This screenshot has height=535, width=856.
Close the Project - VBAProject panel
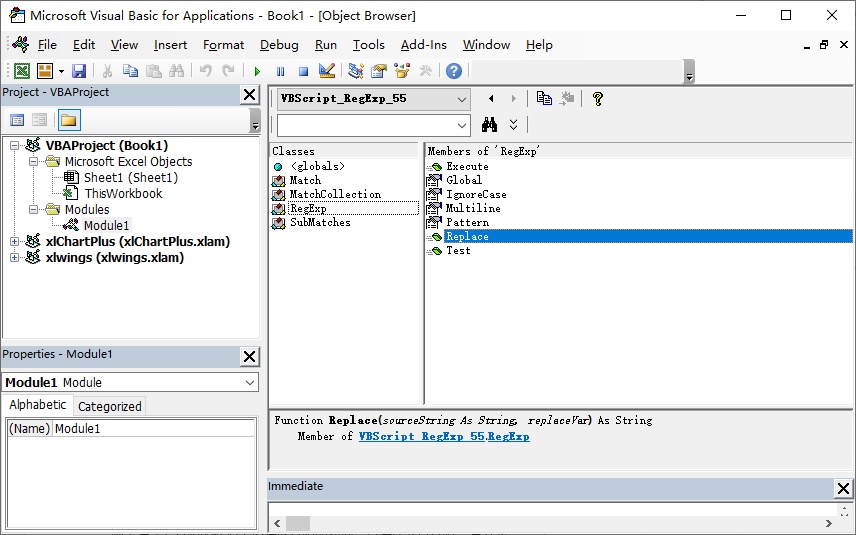pos(249,94)
